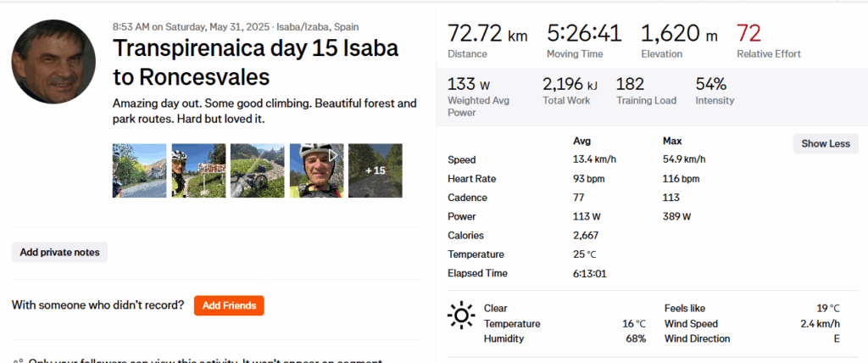Click the Weighted Avg Power value
The width and height of the screenshot is (868, 363).
click(469, 85)
